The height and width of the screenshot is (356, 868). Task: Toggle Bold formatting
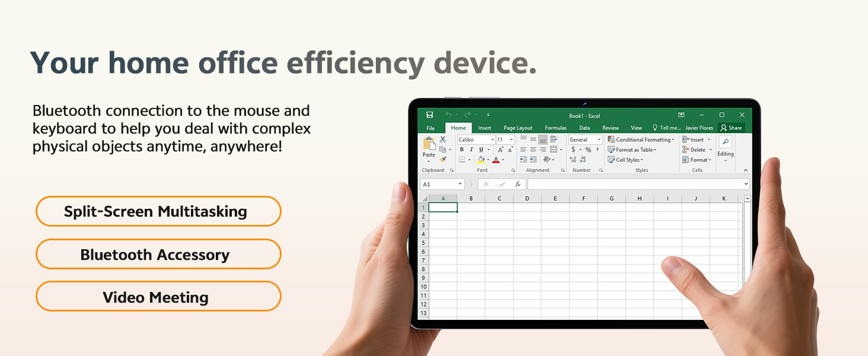462,150
